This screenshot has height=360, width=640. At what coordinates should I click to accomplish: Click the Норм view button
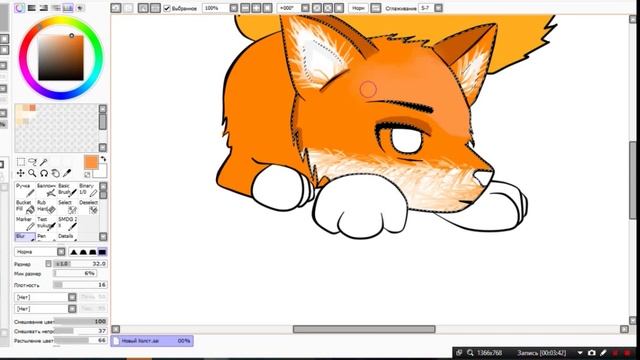[358, 8]
